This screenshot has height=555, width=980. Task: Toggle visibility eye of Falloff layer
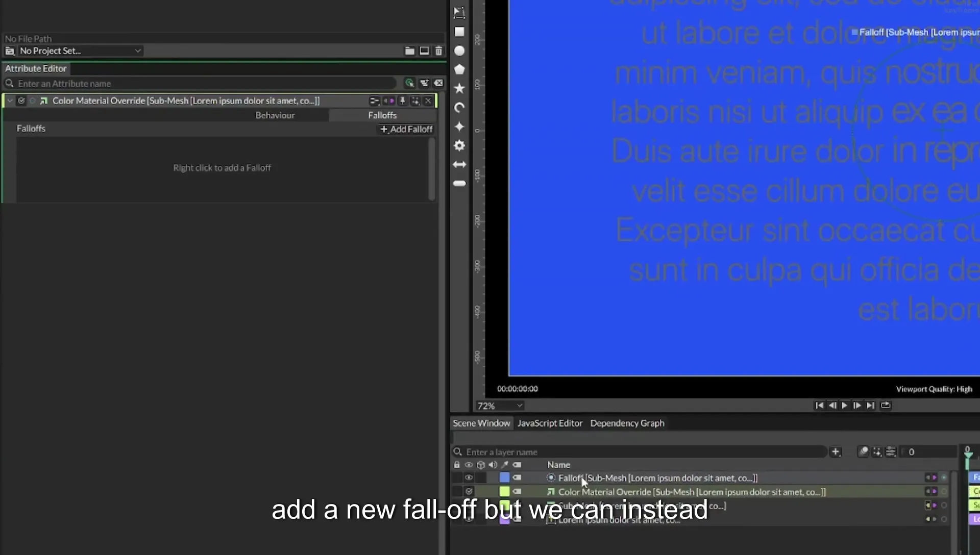tap(469, 478)
